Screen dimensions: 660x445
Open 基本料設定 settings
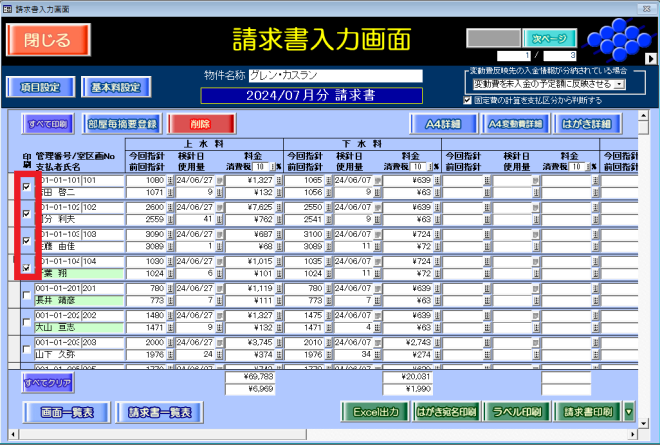[117, 87]
